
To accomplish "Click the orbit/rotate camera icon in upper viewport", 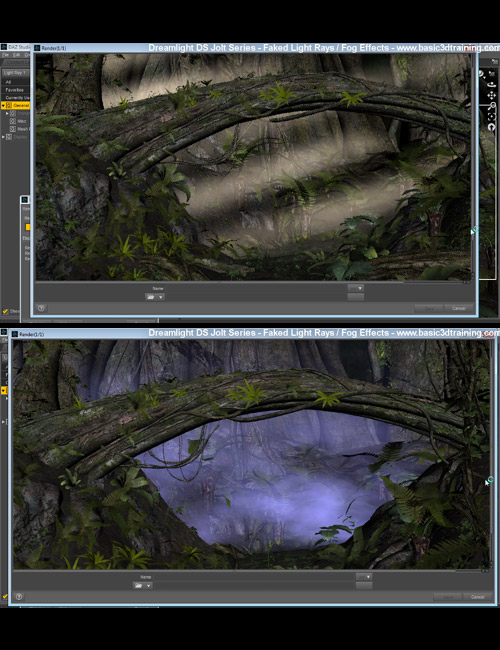I will [x=491, y=85].
